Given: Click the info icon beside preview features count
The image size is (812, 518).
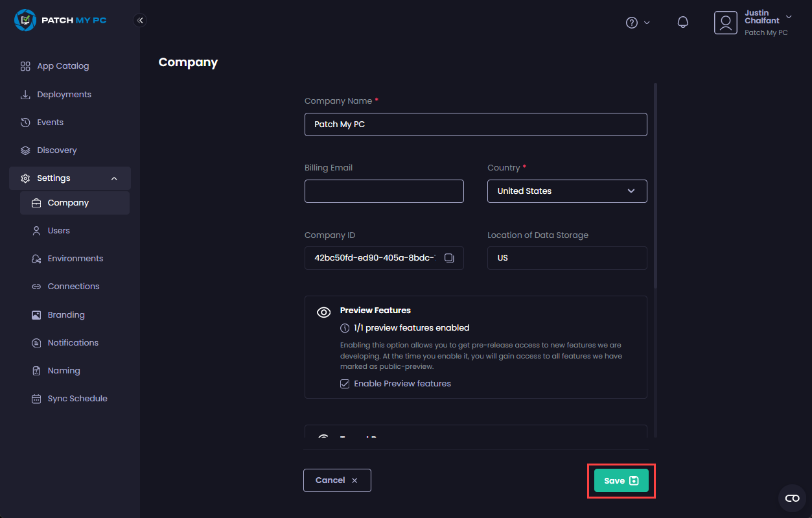Looking at the screenshot, I should (x=345, y=328).
